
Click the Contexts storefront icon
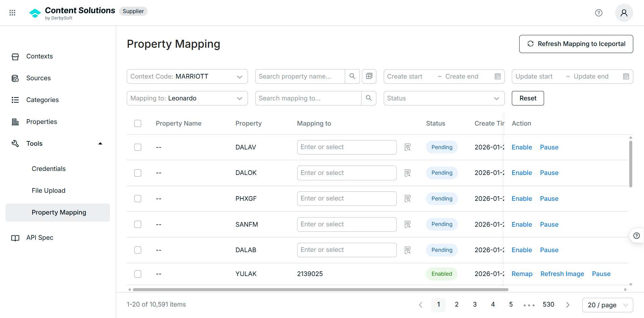tap(15, 56)
